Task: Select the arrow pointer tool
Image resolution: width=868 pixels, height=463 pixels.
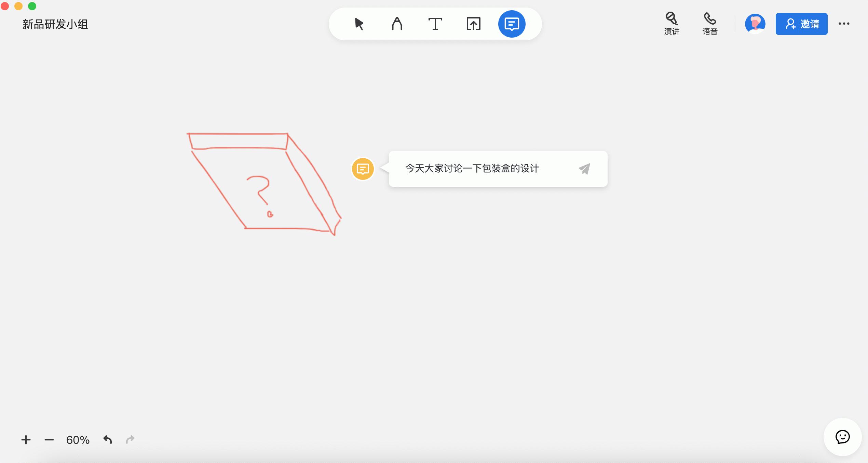Action: (359, 24)
